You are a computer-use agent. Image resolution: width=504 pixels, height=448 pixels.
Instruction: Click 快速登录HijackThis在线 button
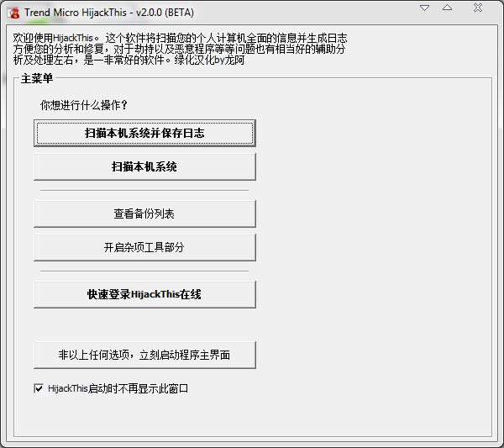pos(144,294)
